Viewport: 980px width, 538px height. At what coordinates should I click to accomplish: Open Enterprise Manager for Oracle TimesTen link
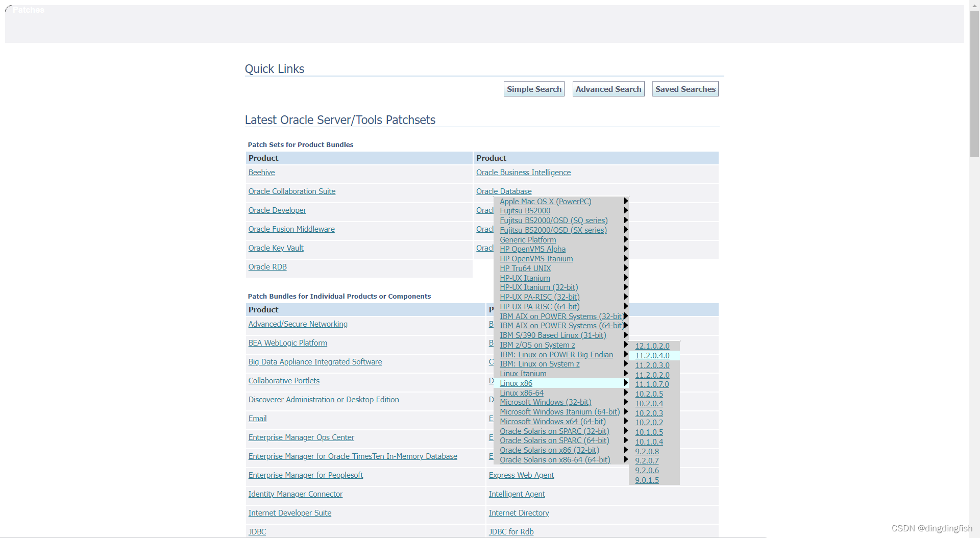coord(353,456)
